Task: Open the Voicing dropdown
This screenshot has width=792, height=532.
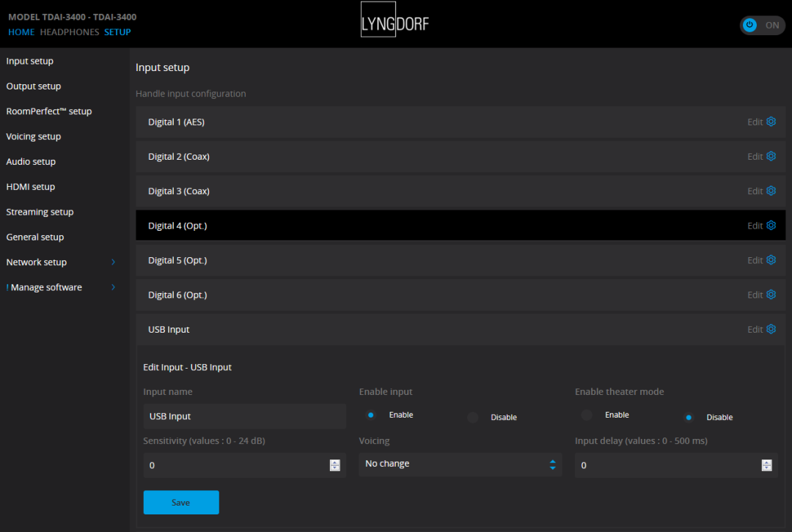Action: (460, 464)
